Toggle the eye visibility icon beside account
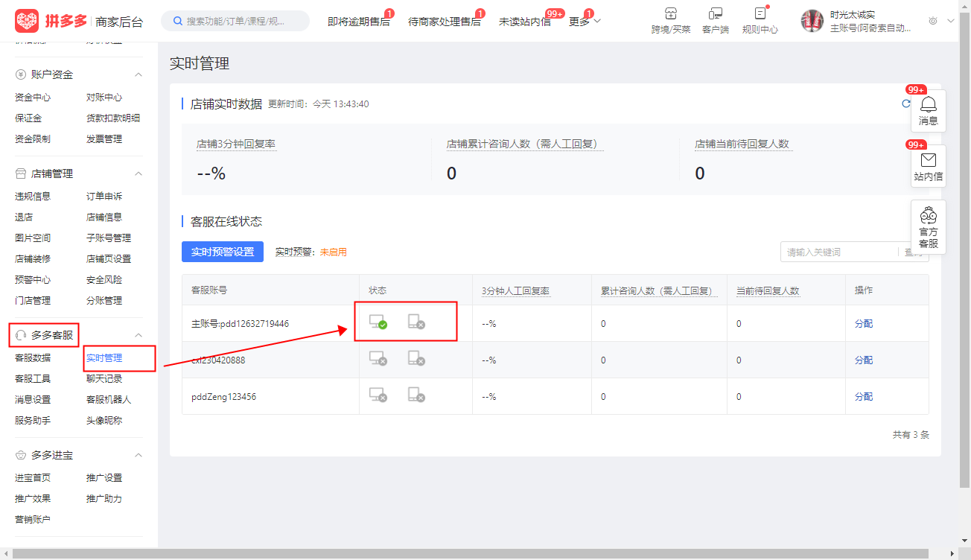This screenshot has width=971, height=560. coord(933,21)
